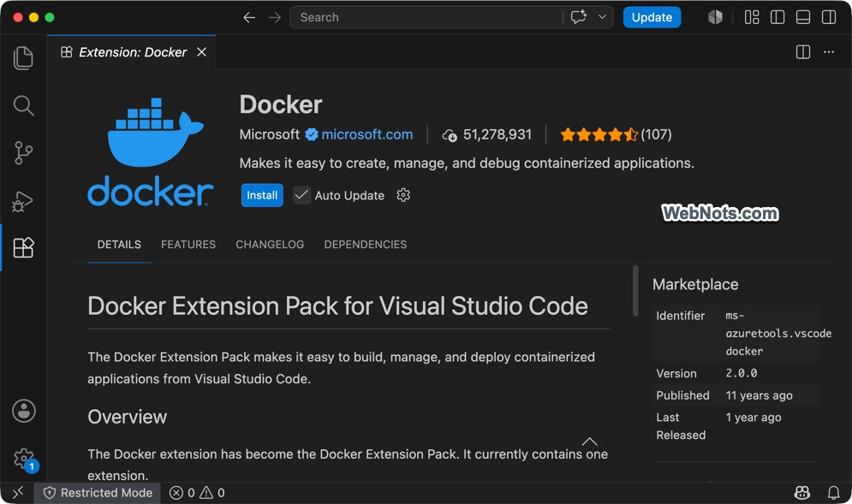Install the Docker extension

[262, 195]
